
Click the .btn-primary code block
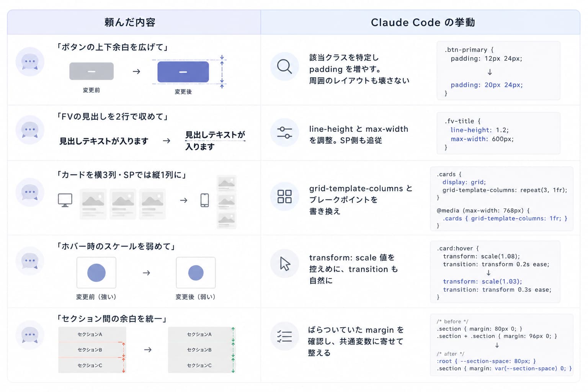498,71
